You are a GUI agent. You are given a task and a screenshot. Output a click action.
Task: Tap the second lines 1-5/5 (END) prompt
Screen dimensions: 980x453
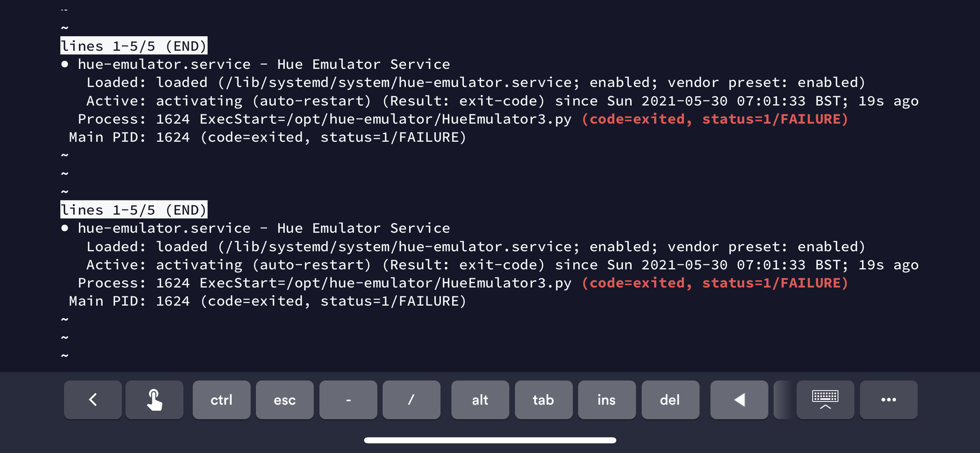coord(134,209)
